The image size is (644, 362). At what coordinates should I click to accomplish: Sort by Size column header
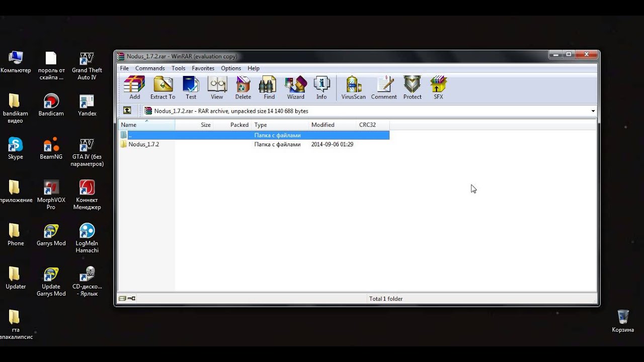point(194,125)
